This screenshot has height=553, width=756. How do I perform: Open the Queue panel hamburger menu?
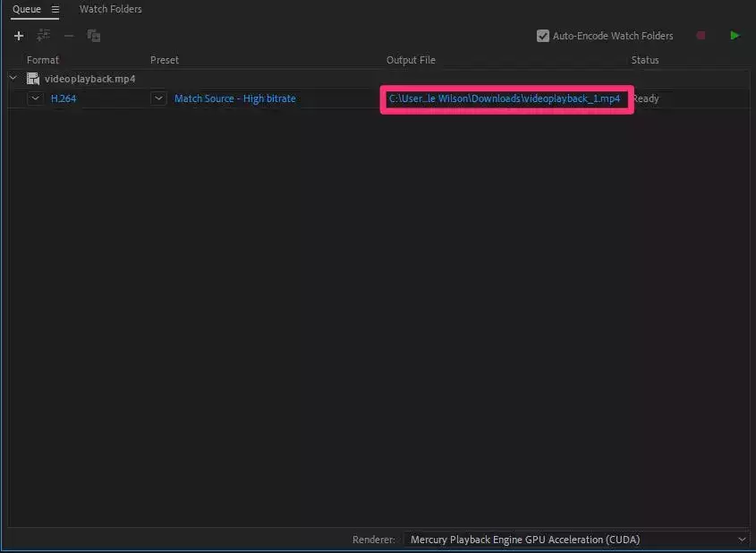point(55,9)
